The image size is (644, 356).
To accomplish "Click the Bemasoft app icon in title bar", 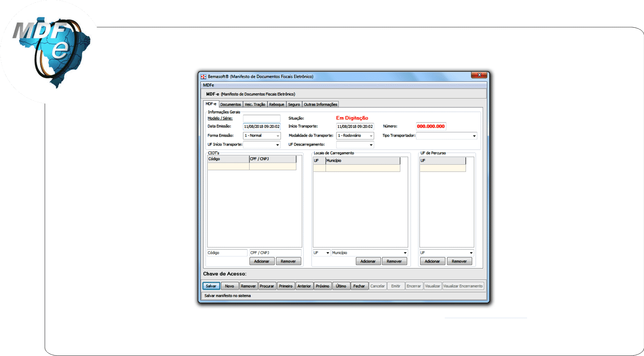I will (x=203, y=77).
